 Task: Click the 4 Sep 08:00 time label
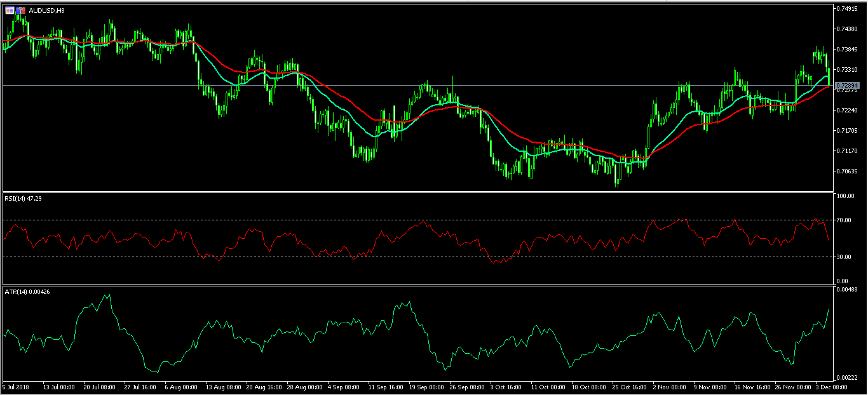point(343,386)
